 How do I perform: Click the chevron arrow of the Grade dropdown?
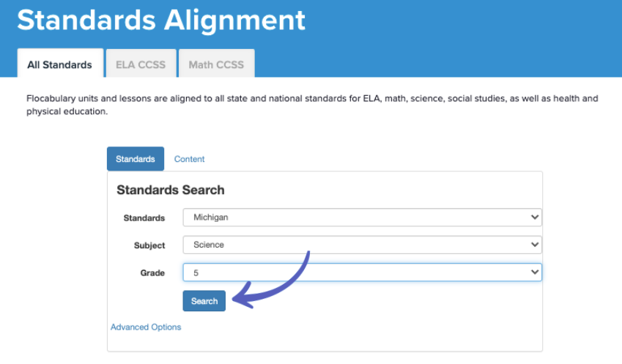tap(534, 272)
